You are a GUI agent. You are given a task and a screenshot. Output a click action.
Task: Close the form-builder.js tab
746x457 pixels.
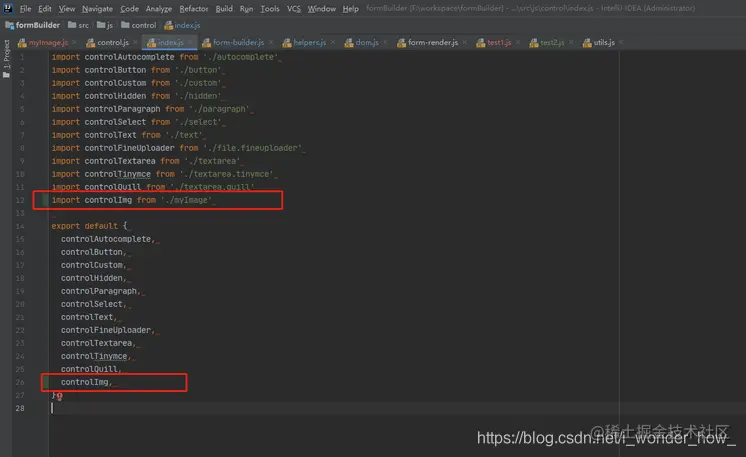point(271,42)
